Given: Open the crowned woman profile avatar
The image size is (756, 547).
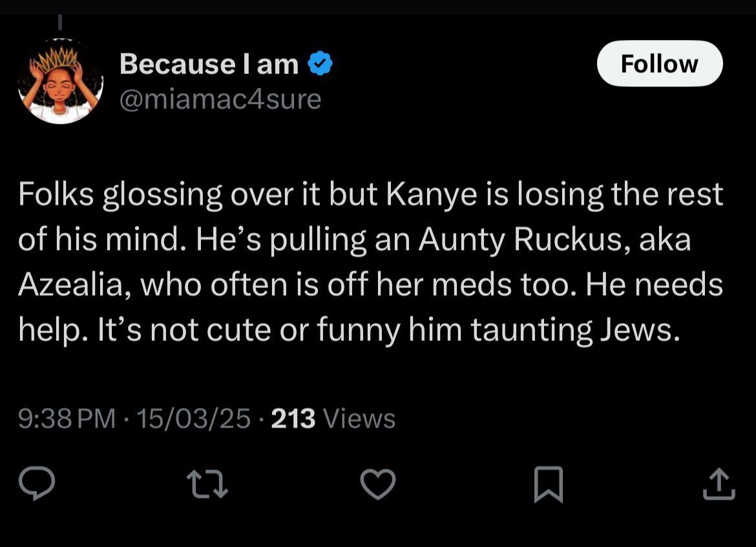Looking at the screenshot, I should 60,81.
